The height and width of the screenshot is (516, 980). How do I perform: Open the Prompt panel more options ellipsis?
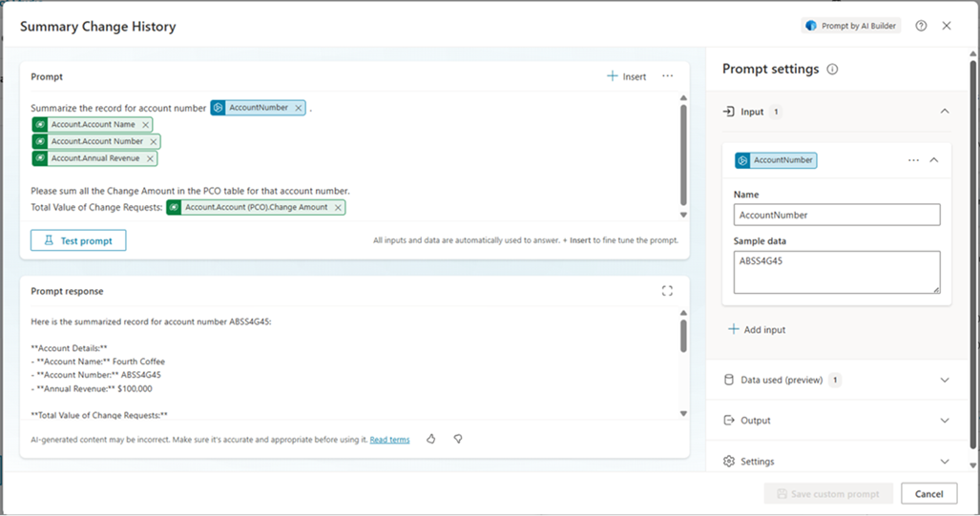click(667, 76)
